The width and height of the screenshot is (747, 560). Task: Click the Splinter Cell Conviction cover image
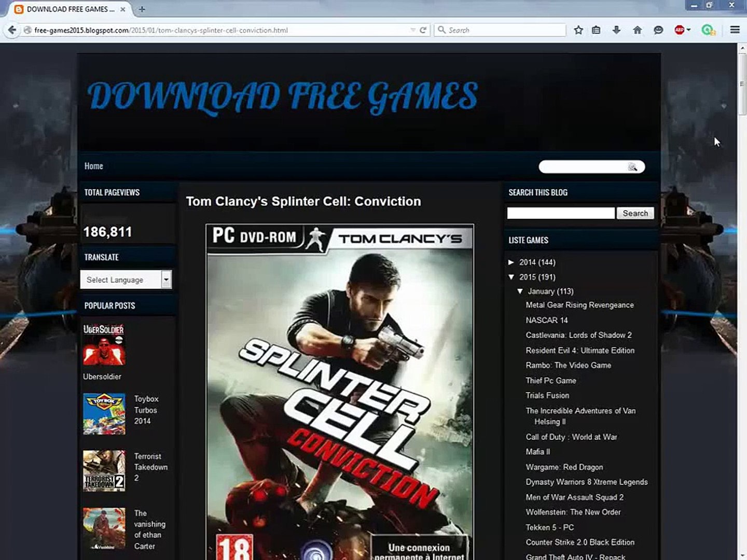340,392
